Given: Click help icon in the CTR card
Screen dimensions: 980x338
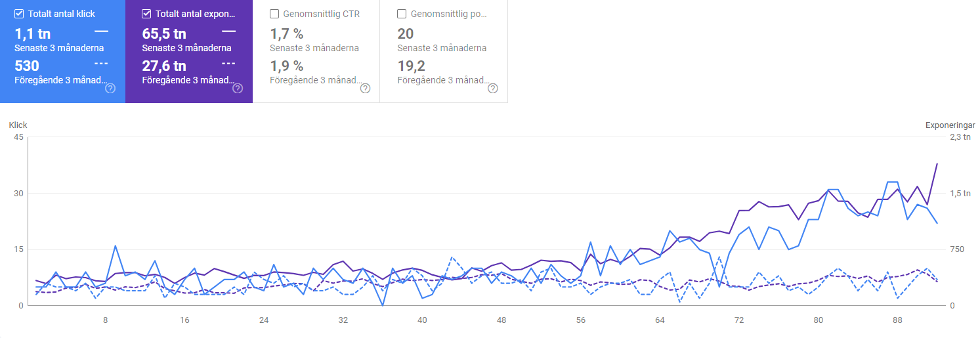Looking at the screenshot, I should point(365,89).
